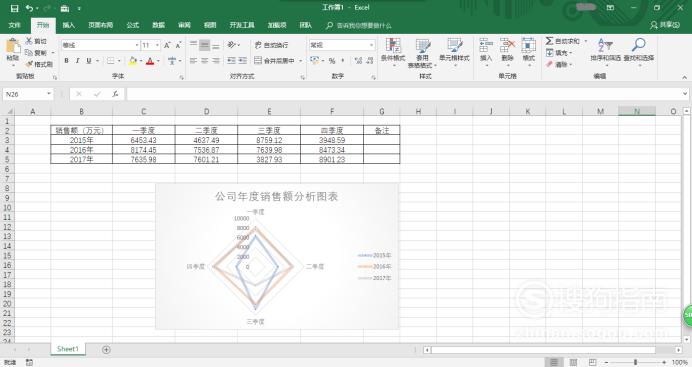Image resolution: width=692 pixels, height=367 pixels.
Task: Open the font color dropdown arrow
Action: (158, 61)
